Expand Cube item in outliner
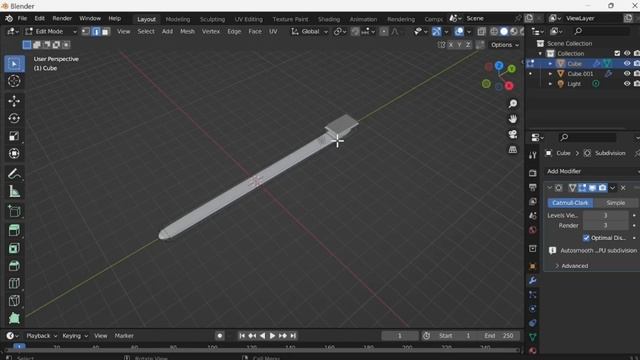This screenshot has width=640, height=360. click(550, 64)
